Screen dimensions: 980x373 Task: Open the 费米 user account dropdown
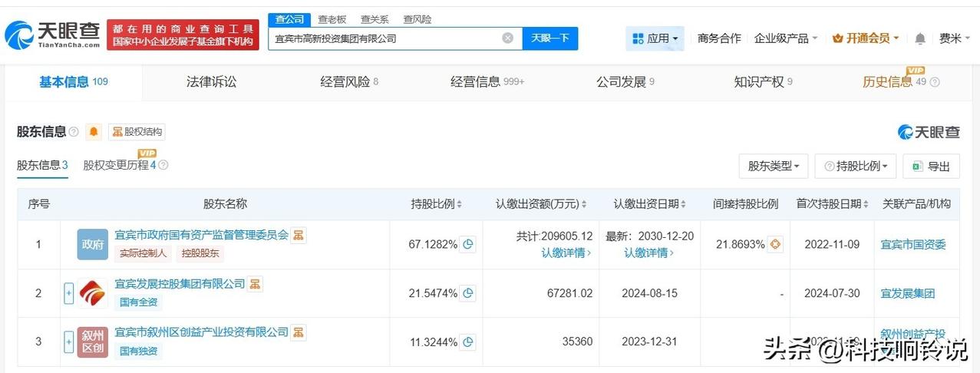pyautogui.click(x=955, y=38)
